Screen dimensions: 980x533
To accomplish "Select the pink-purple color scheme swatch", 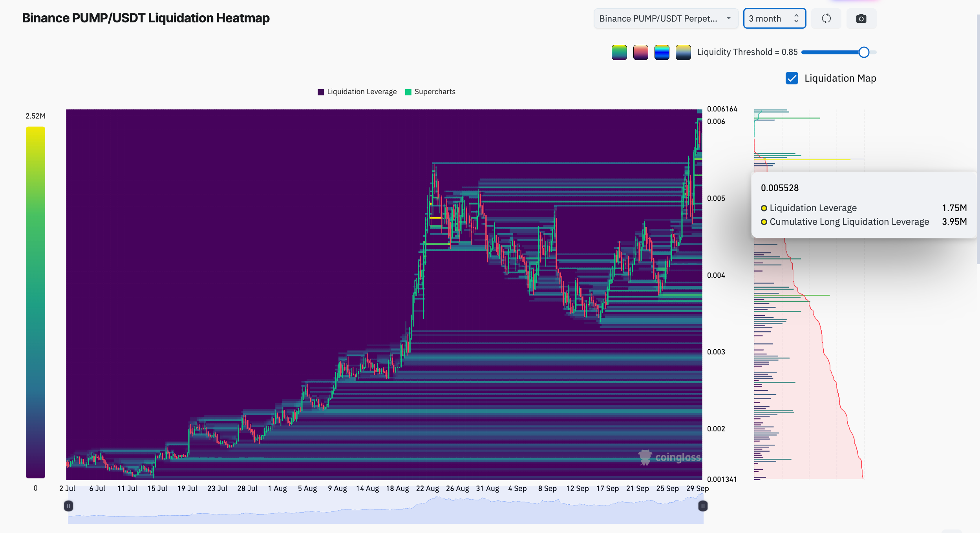I will (640, 52).
